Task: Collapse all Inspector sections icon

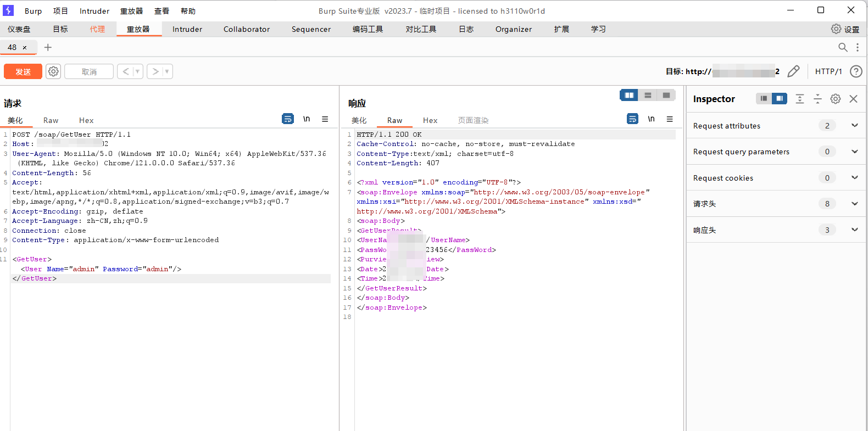Action: (817, 98)
